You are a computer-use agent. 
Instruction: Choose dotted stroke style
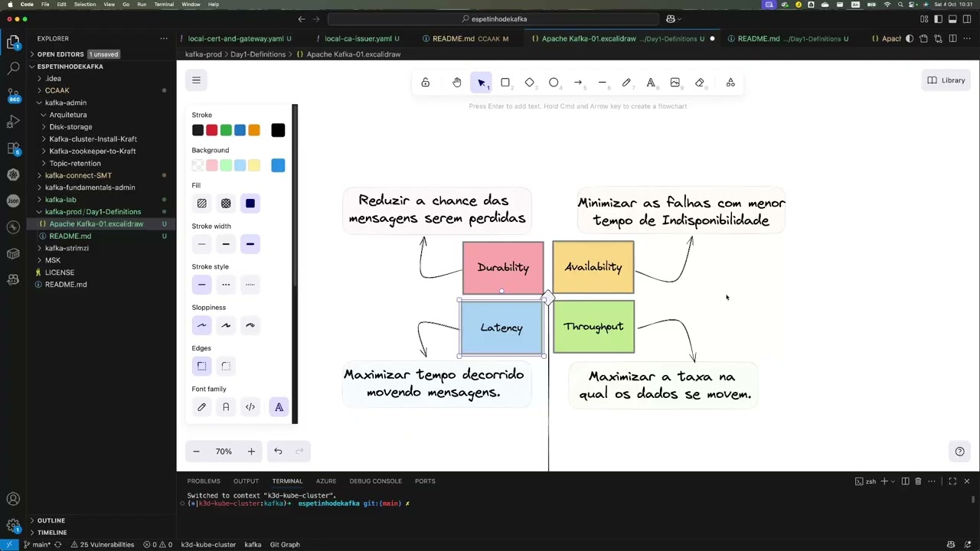pos(250,285)
